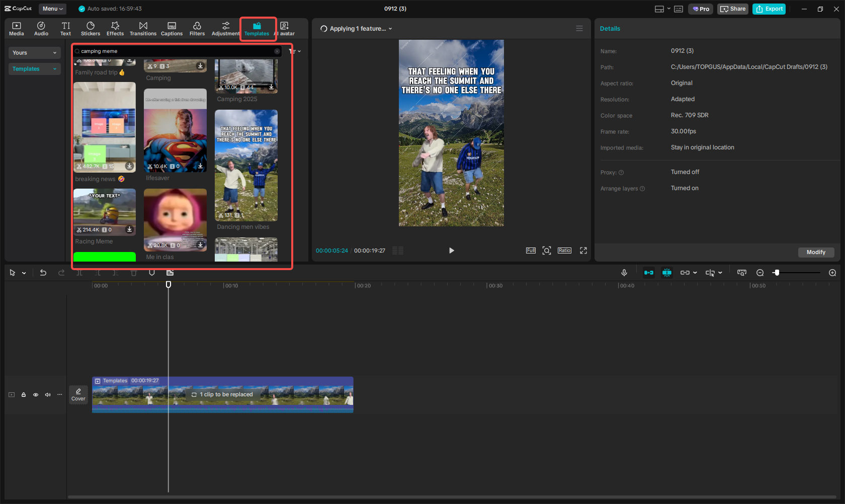Click the undo arrow in timeline toolbar

click(43, 273)
